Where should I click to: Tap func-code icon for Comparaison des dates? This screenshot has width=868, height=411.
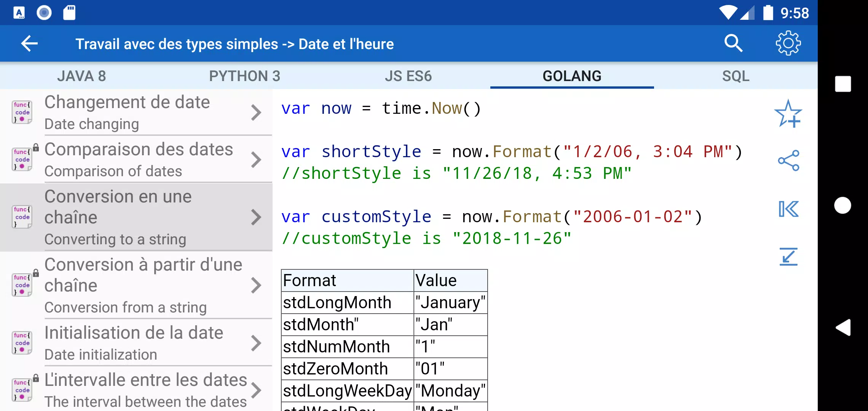(22, 159)
